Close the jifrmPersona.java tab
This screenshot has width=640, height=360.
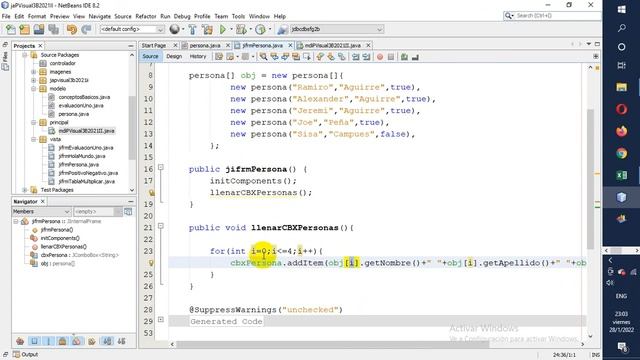point(290,45)
